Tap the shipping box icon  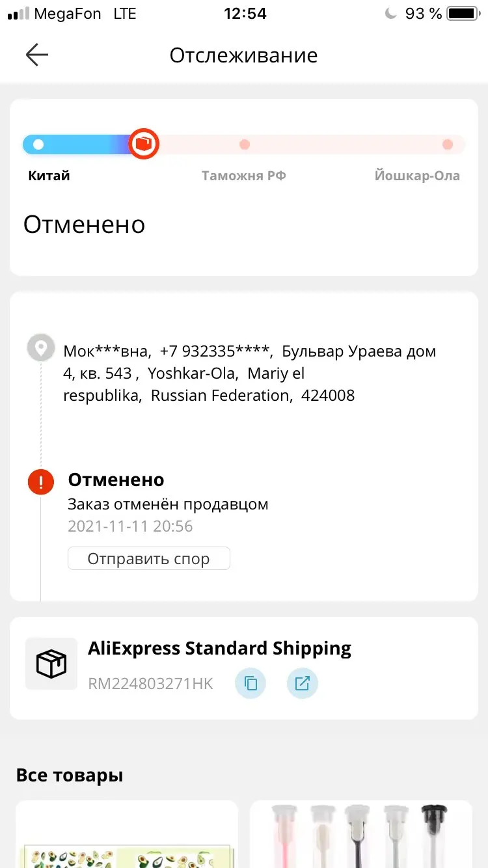(51, 664)
